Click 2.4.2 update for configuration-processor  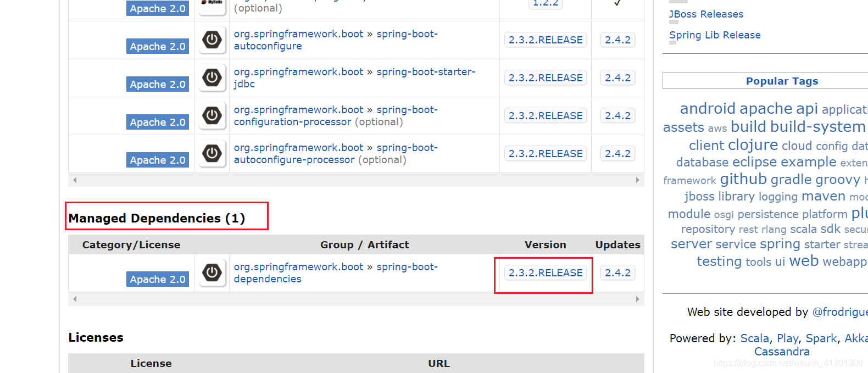tap(617, 116)
